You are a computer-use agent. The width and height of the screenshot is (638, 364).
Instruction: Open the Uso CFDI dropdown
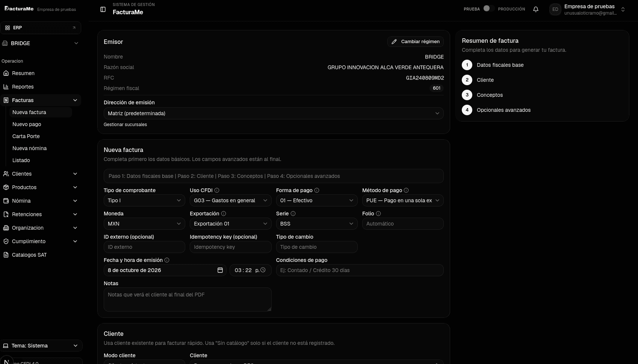(231, 200)
